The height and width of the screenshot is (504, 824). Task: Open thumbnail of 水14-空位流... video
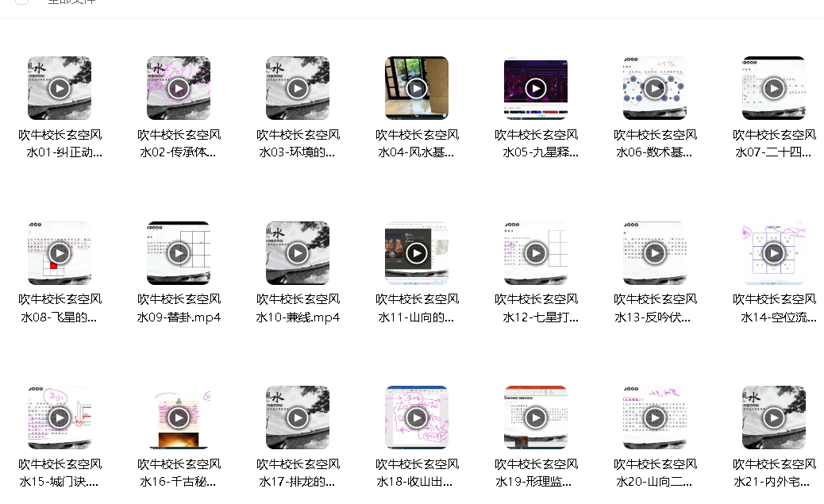pos(773,252)
